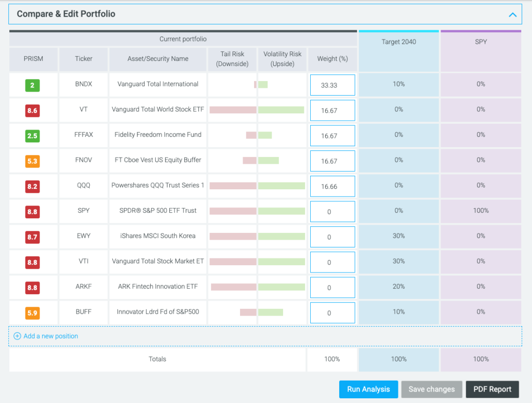This screenshot has width=532, height=403.
Task: Click the red PRISM badge 8.7
Action: pyautogui.click(x=33, y=237)
